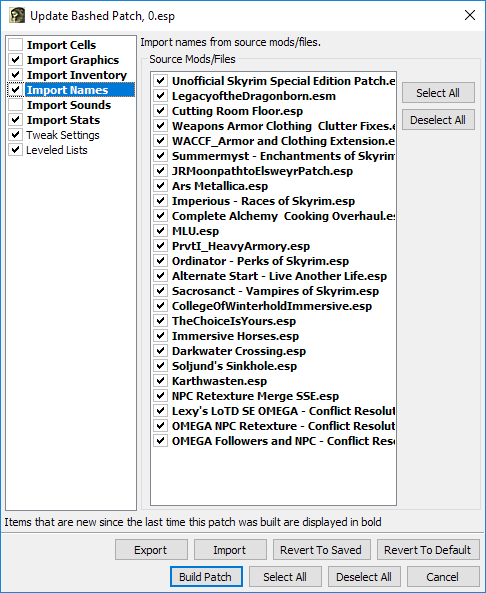The width and height of the screenshot is (486, 593).
Task: Uncheck Ordinator - Perks of Skyrim checkbox
Action: (160, 261)
